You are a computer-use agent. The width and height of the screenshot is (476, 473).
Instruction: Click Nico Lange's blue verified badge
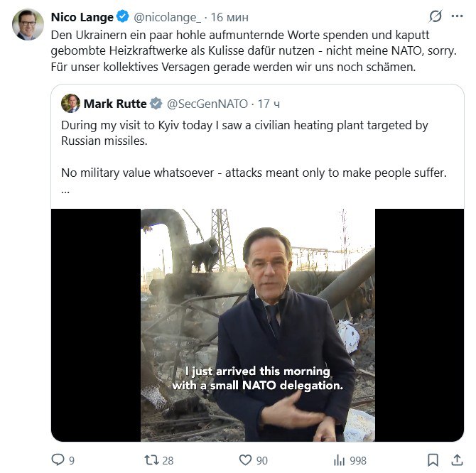point(122,17)
